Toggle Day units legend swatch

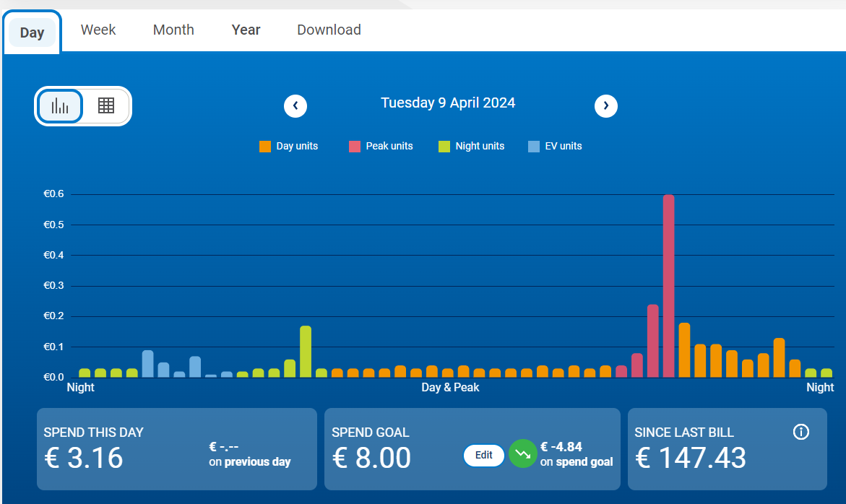pyautogui.click(x=265, y=147)
